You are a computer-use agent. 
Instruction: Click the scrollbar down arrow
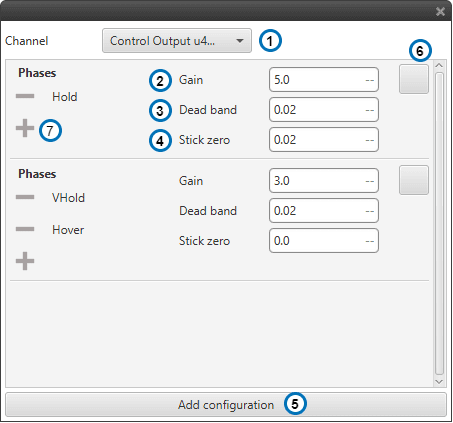(439, 381)
